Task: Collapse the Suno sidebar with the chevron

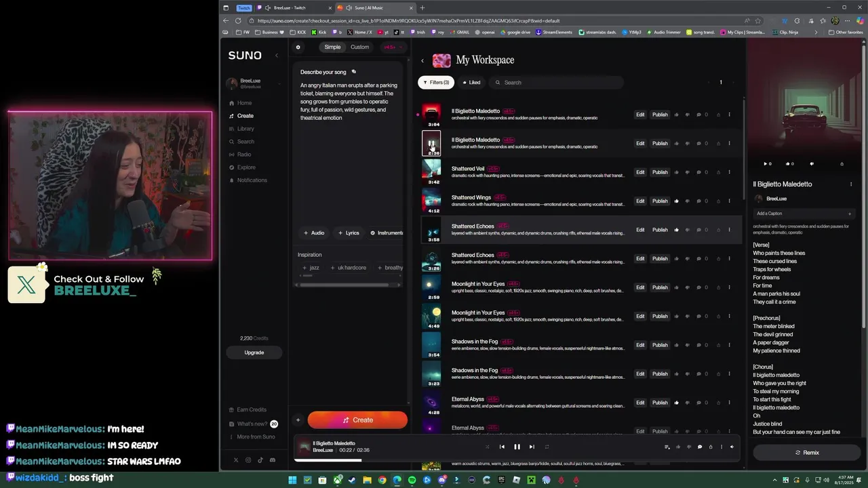Action: [x=276, y=56]
